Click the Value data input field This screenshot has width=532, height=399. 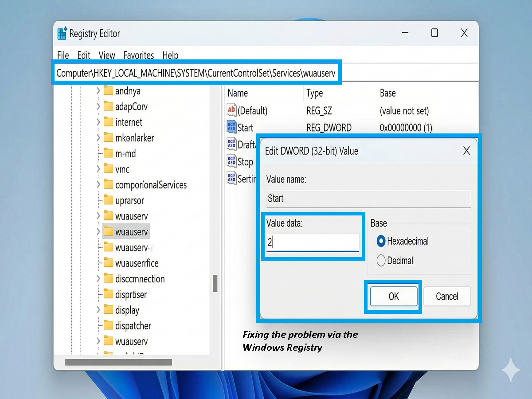[x=313, y=243]
